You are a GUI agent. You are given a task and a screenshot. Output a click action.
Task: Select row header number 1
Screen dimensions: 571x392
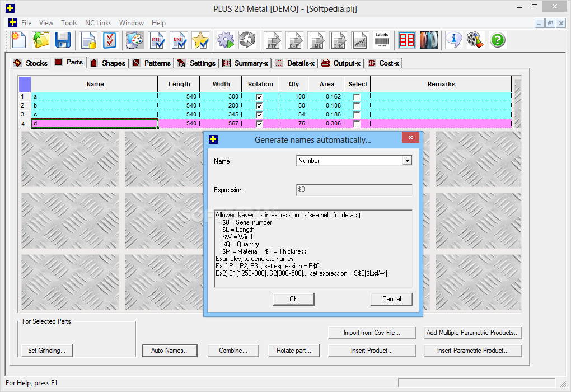[25, 96]
